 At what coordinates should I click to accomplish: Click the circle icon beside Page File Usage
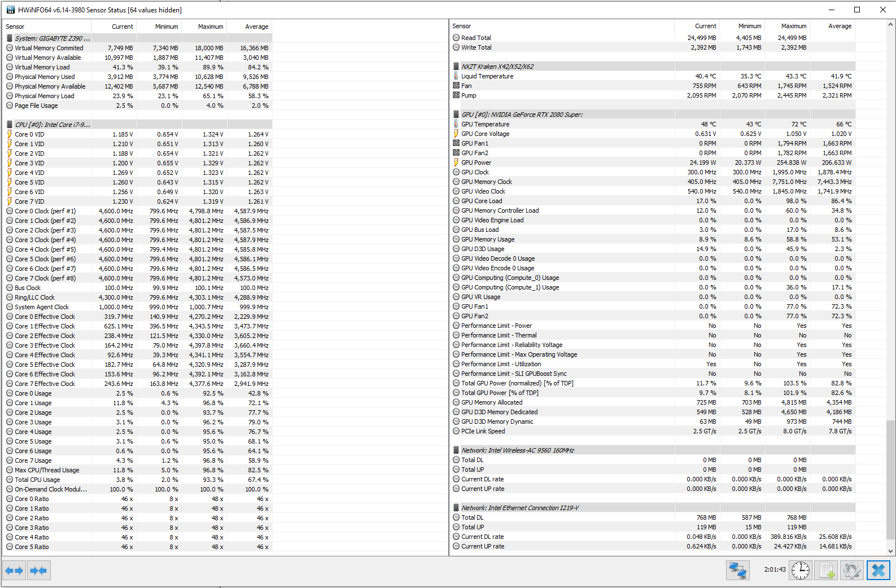(10, 106)
